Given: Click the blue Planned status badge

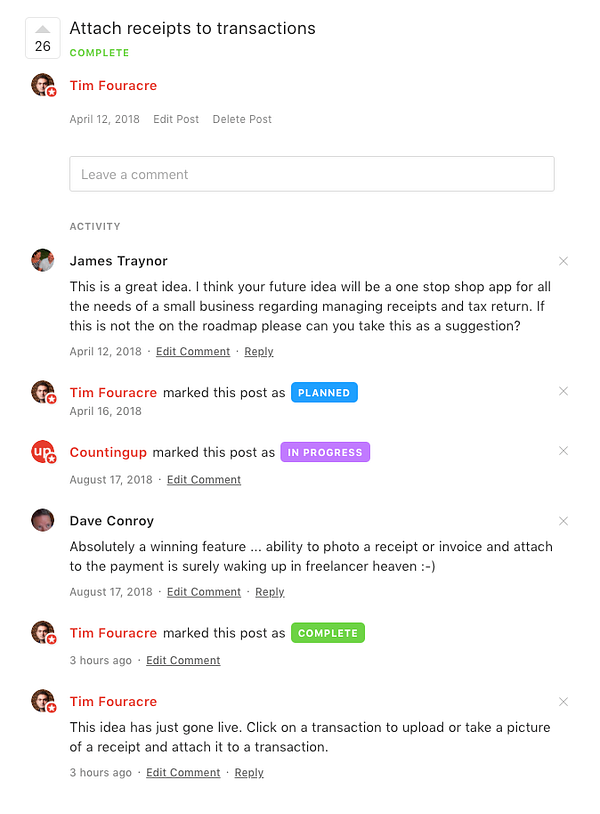Looking at the screenshot, I should [324, 393].
